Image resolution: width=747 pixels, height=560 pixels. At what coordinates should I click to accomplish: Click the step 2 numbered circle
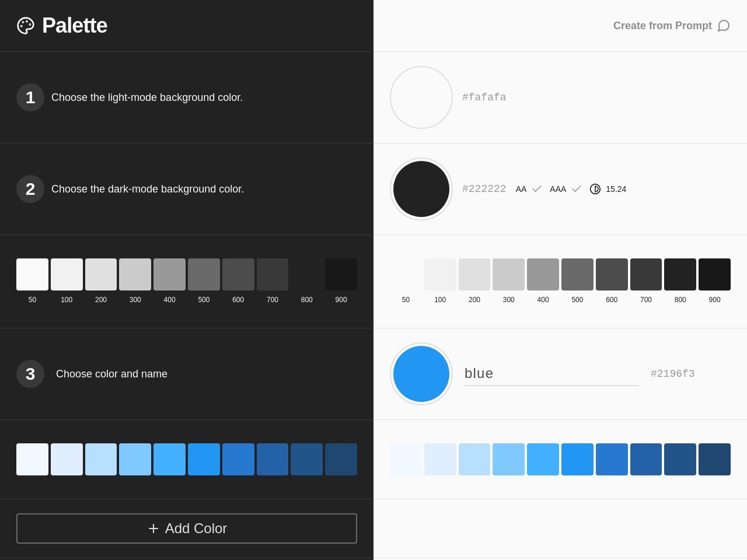pyautogui.click(x=30, y=189)
